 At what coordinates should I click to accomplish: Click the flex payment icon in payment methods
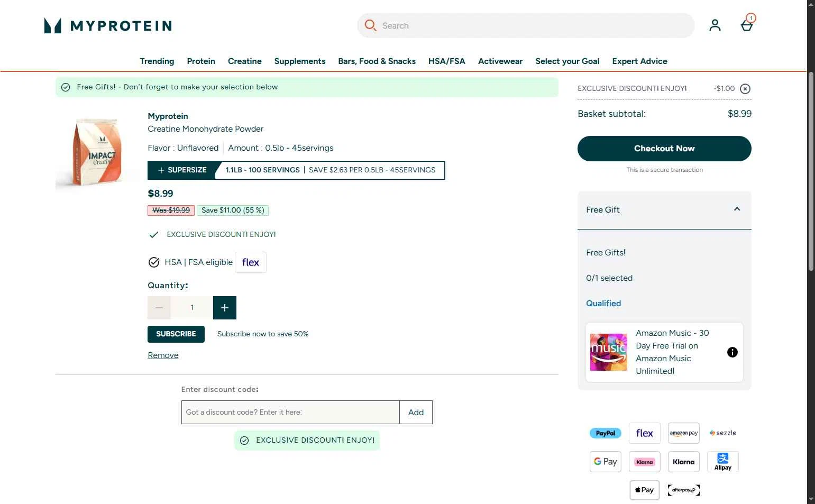(x=645, y=433)
